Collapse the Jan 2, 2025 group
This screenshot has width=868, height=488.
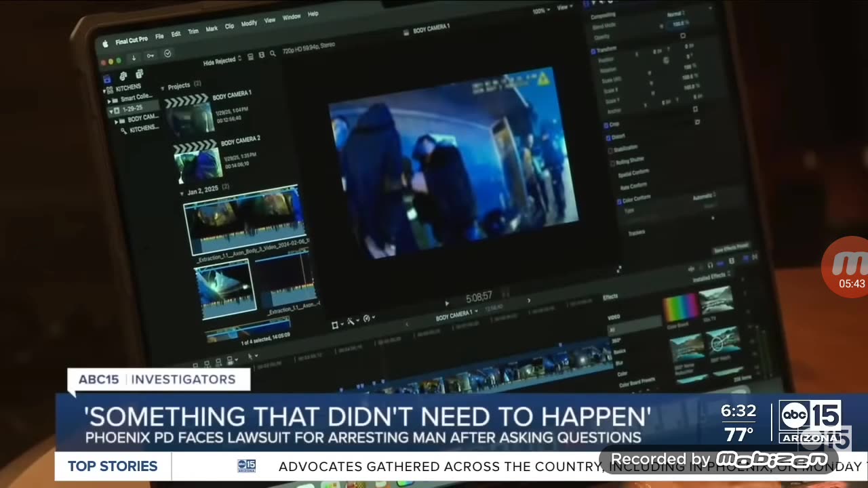(x=182, y=194)
